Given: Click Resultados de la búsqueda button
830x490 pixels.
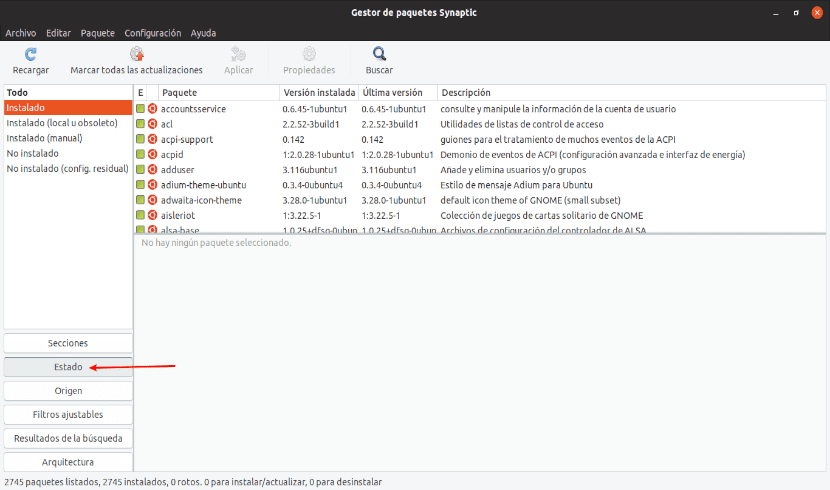Looking at the screenshot, I should click(68, 438).
